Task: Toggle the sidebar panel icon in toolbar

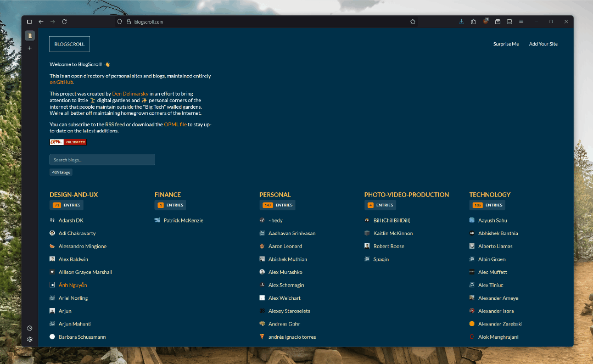Action: [30, 22]
